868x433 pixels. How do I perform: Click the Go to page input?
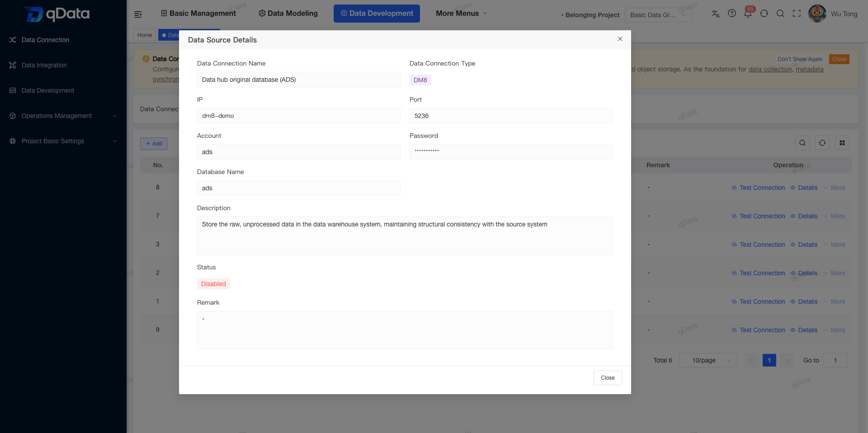coord(835,360)
